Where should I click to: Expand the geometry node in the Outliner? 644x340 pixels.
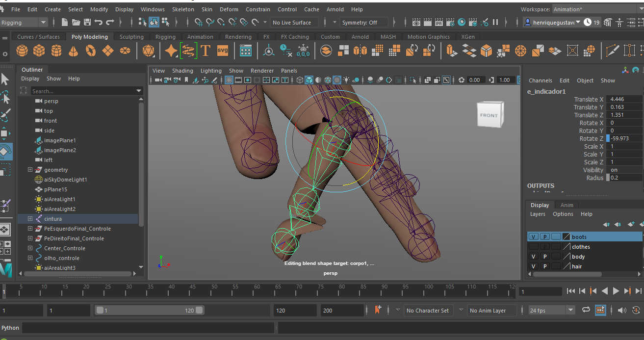point(29,169)
